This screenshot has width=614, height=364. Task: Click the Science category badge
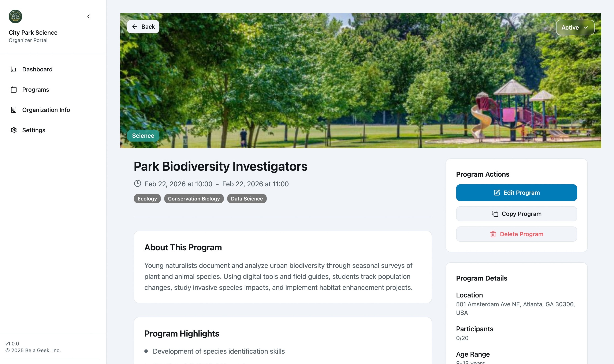(x=143, y=136)
